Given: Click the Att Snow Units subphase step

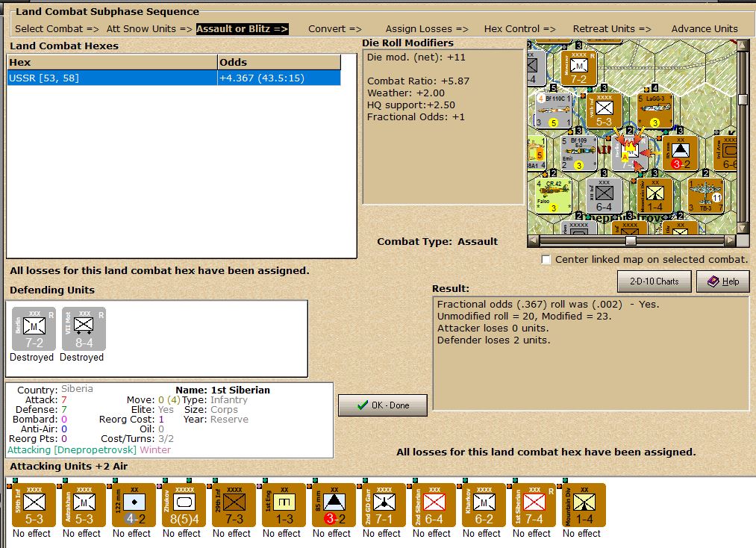Looking at the screenshot, I should [149, 29].
